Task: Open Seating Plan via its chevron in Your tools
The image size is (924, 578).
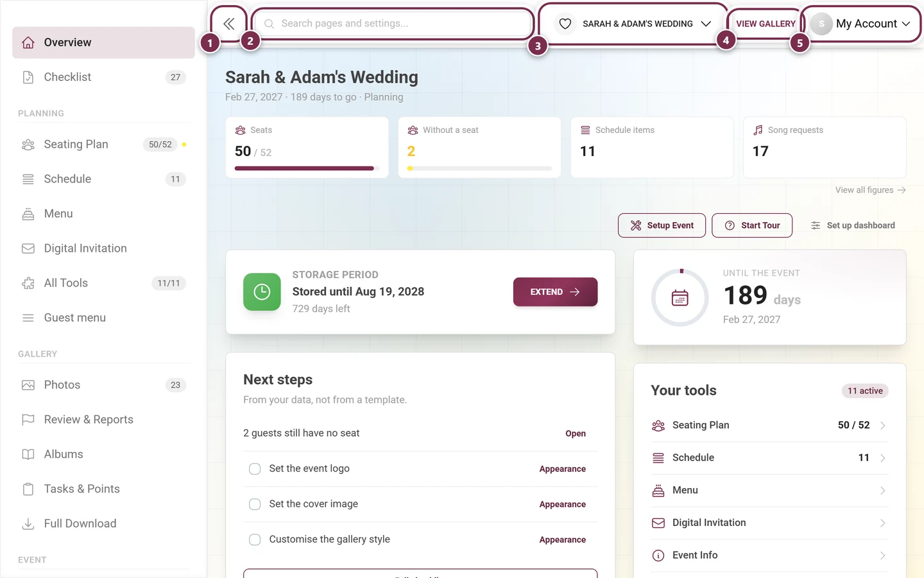Action: click(x=883, y=425)
